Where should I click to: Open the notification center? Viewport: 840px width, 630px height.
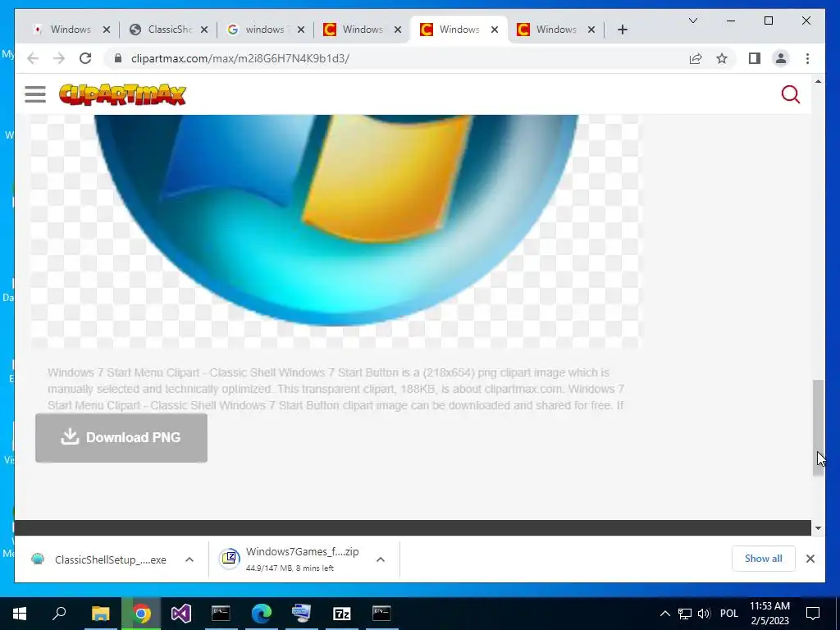tap(813, 614)
